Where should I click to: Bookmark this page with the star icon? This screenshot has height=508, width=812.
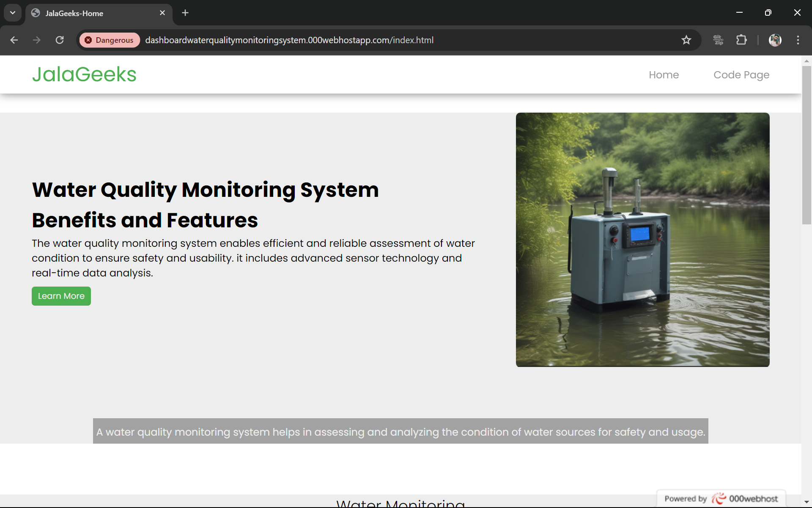click(x=686, y=40)
